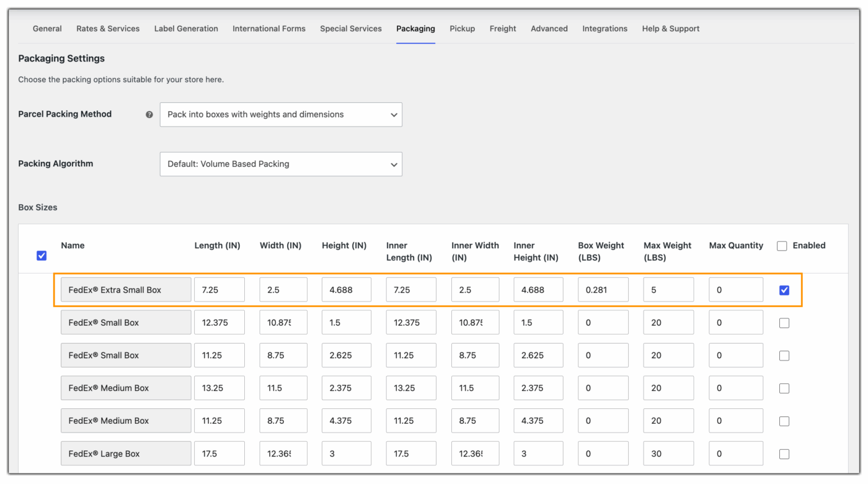Tick the Enabled header checkbox

click(x=782, y=246)
